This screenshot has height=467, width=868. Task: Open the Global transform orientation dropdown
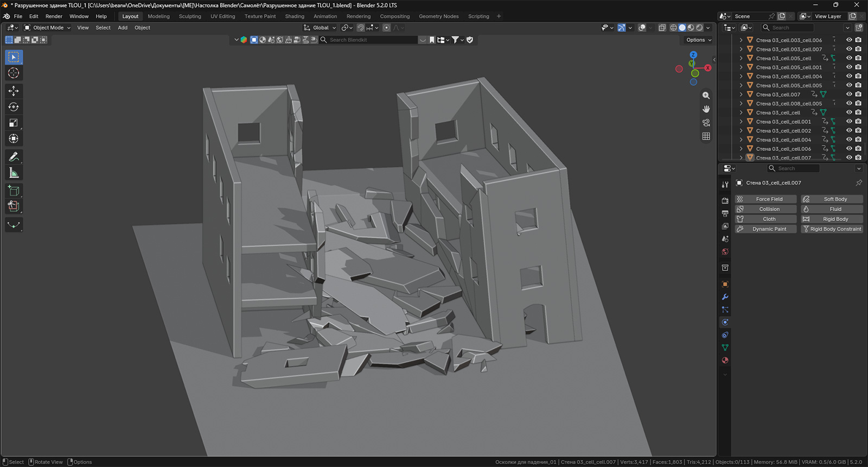tap(320, 28)
